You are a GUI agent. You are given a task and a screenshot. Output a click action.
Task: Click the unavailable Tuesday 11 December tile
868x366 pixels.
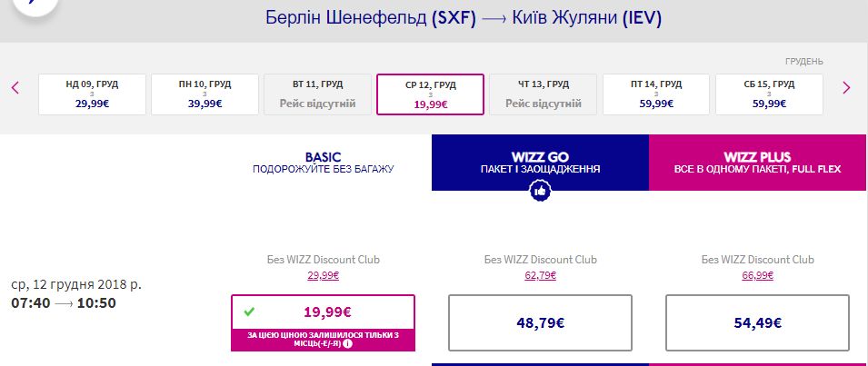(317, 94)
